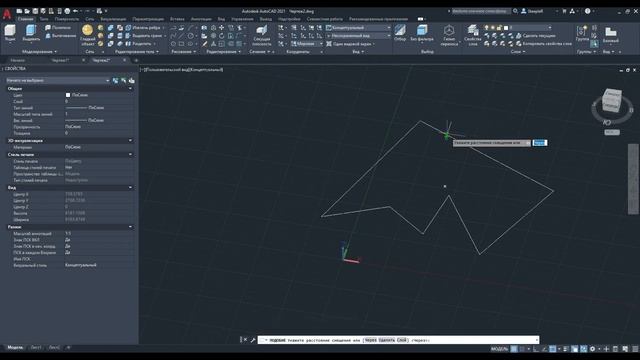This screenshot has width=640, height=360.
Task: Collapse the General (Общие) properties section
Action: pyautogui.click(x=130, y=89)
